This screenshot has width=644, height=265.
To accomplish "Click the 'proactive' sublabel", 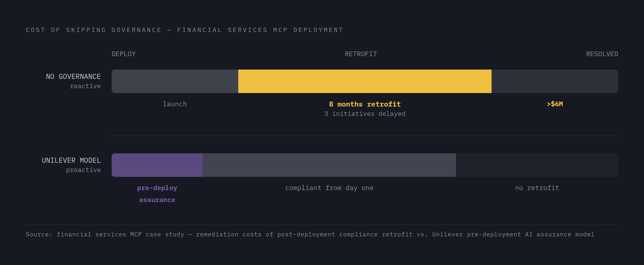I will [x=83, y=170].
